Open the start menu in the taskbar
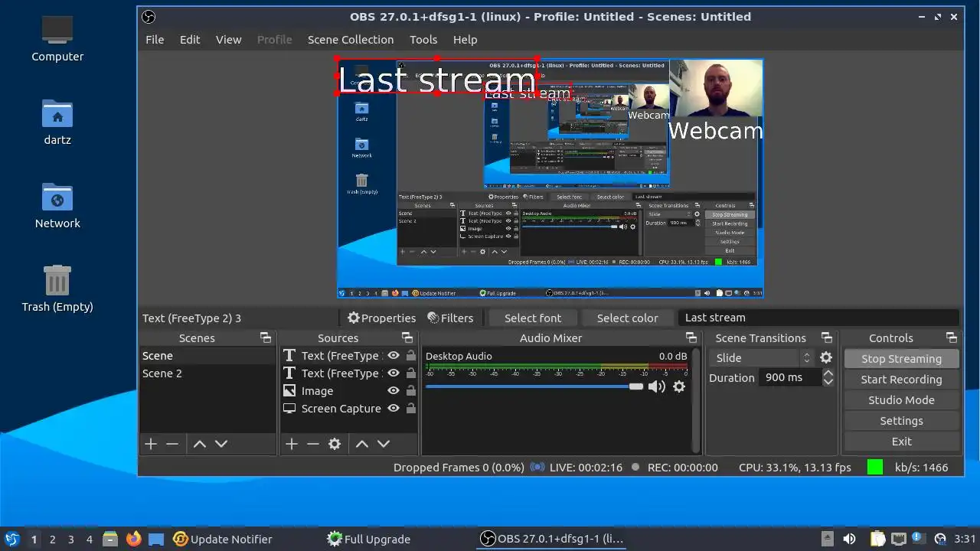This screenshot has width=980, height=551. pos(12,539)
